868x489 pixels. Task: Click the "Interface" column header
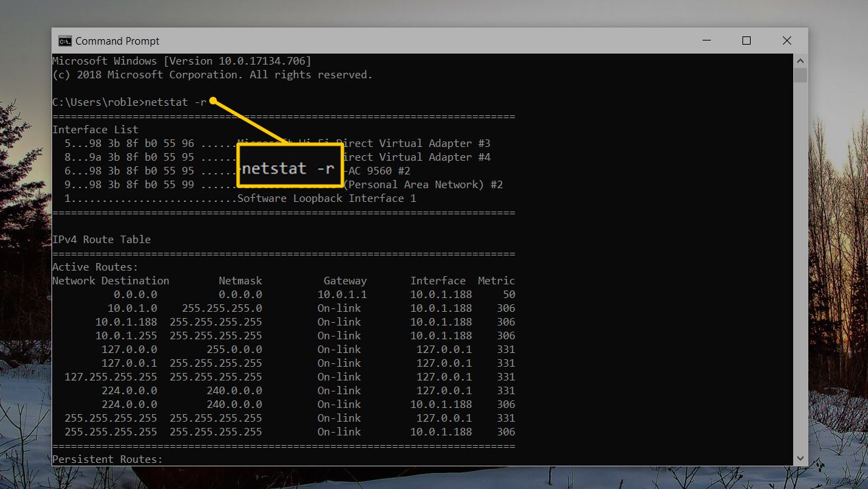click(x=438, y=281)
